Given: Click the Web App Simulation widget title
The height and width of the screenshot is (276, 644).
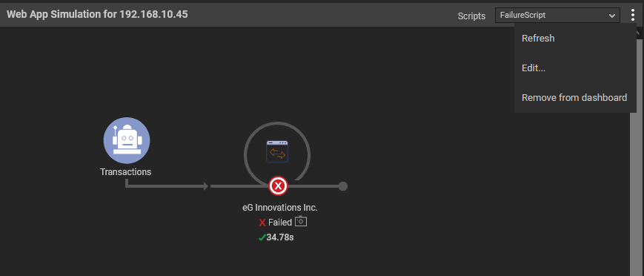Looking at the screenshot, I should 98,14.
